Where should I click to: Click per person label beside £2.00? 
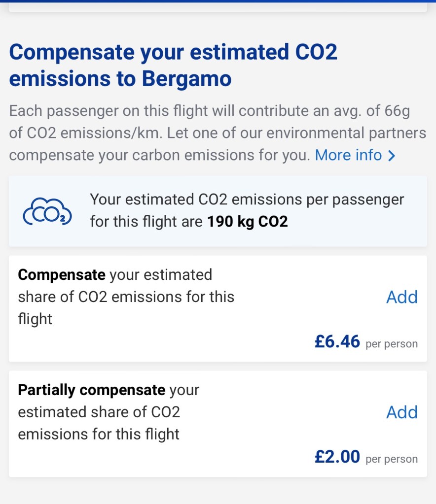point(392,459)
